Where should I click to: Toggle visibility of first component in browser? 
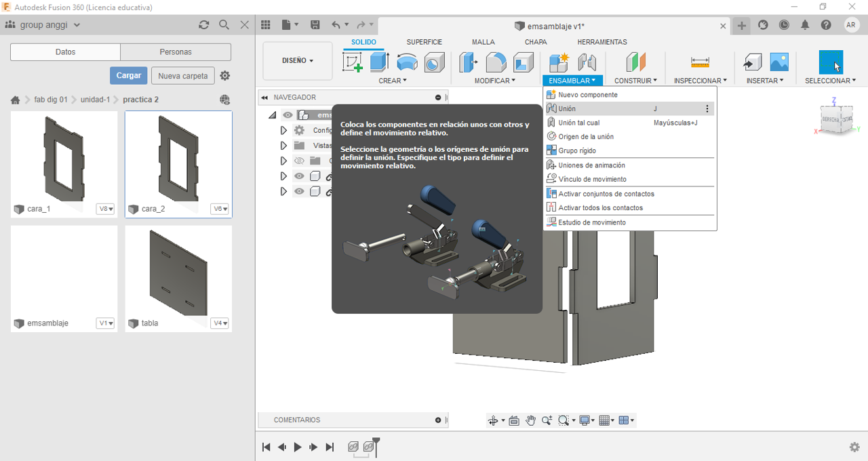299,176
